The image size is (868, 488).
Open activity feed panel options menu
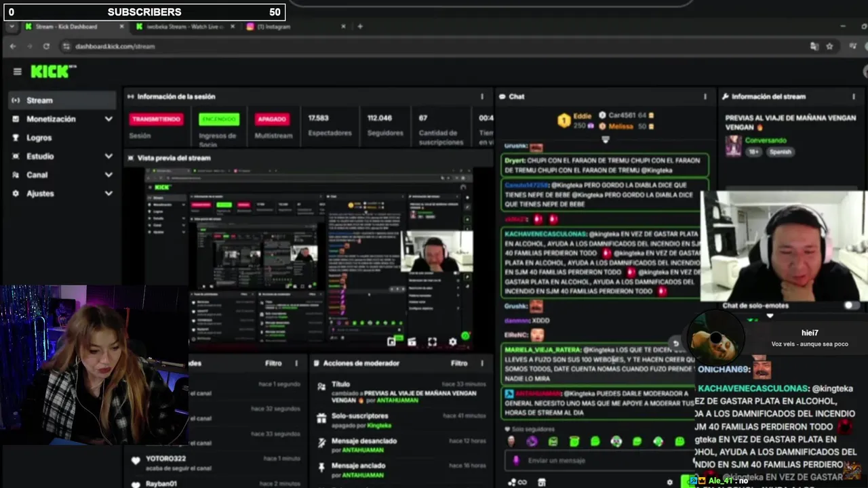(x=296, y=363)
